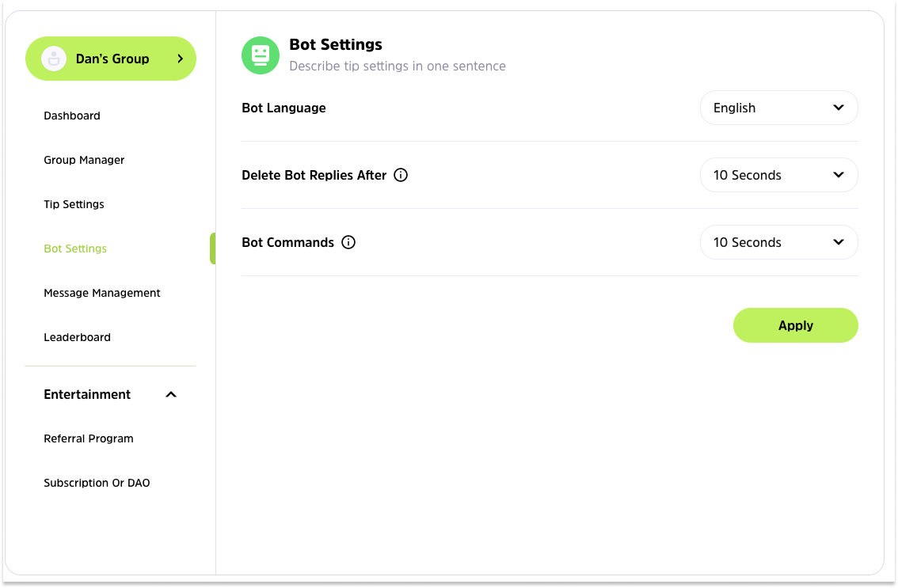This screenshot has width=898, height=588.
Task: Click info icon next to Bot Commands
Action: [348, 242]
